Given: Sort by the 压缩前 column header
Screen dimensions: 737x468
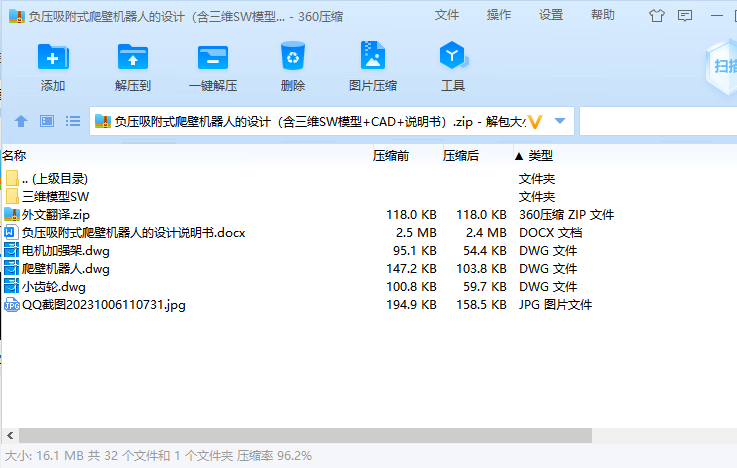Looking at the screenshot, I should click(391, 156).
